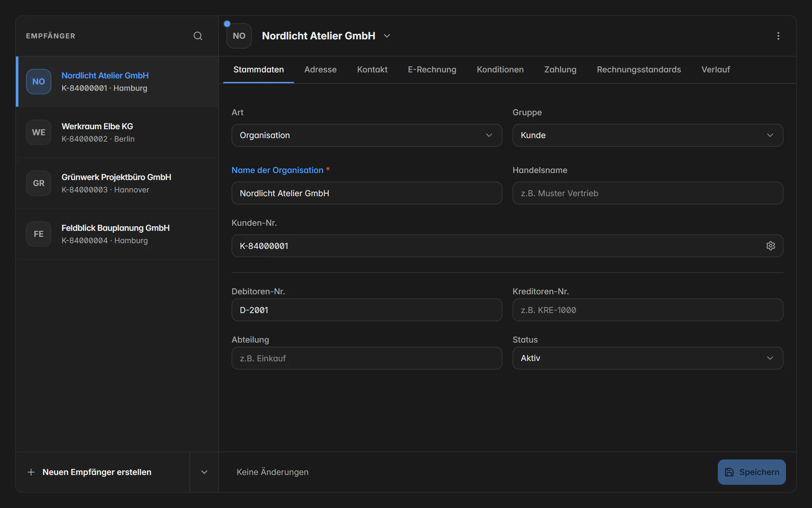
Task: Click Neuen Empfänger erstellen
Action: pyautogui.click(x=103, y=472)
